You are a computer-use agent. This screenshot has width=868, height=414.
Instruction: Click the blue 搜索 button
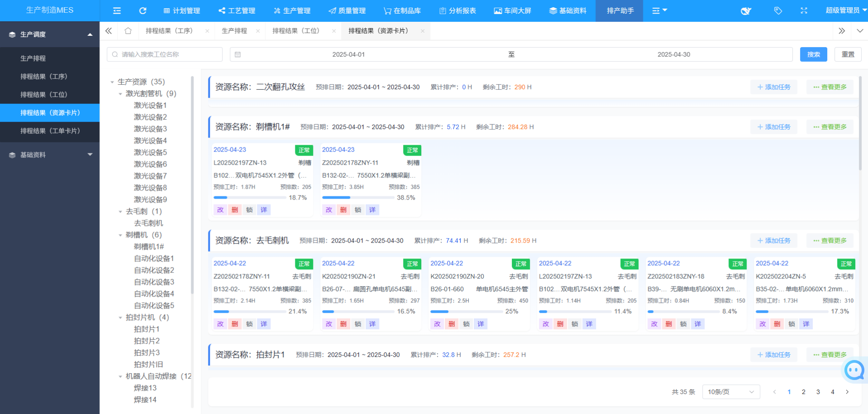click(x=813, y=54)
